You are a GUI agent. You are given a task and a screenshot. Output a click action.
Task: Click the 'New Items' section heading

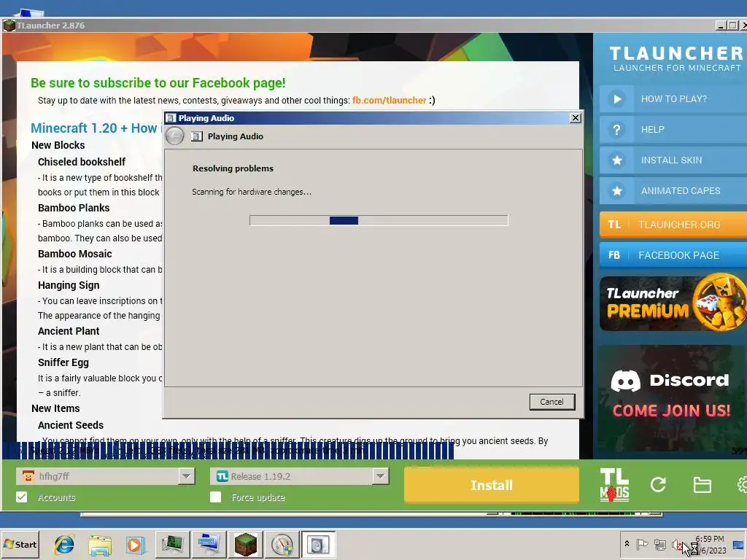click(55, 408)
